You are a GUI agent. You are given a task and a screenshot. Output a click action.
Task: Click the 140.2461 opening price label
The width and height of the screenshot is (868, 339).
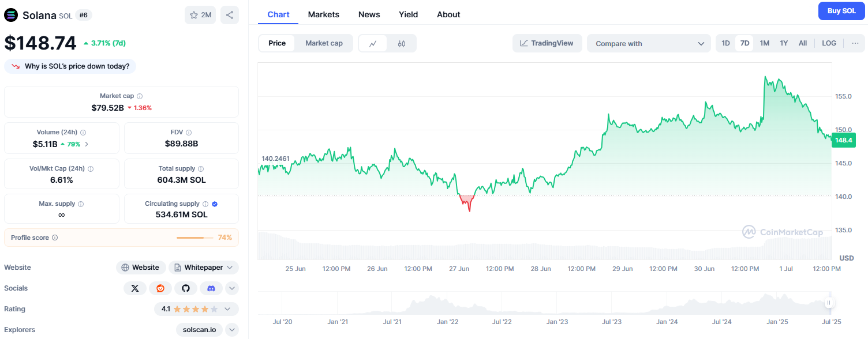click(276, 158)
